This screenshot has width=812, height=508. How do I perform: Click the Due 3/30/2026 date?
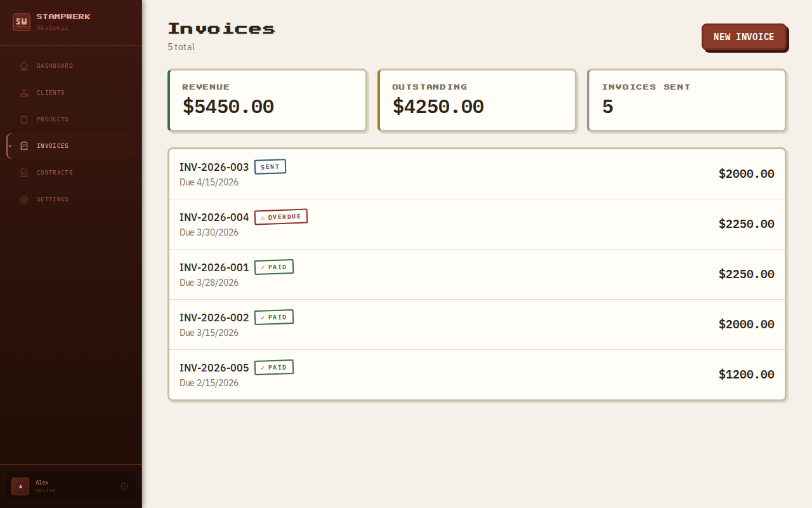click(x=209, y=232)
